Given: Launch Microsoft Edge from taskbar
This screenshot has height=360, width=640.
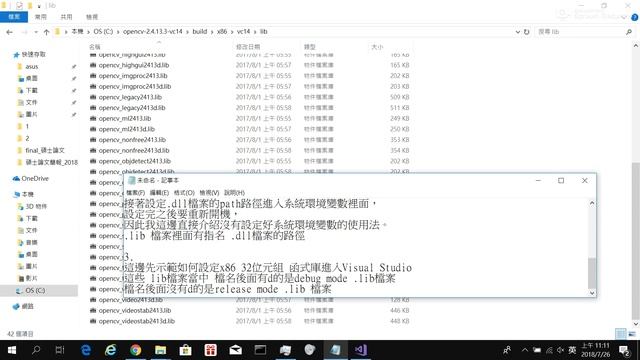Looking at the screenshot, I should click(86, 350).
